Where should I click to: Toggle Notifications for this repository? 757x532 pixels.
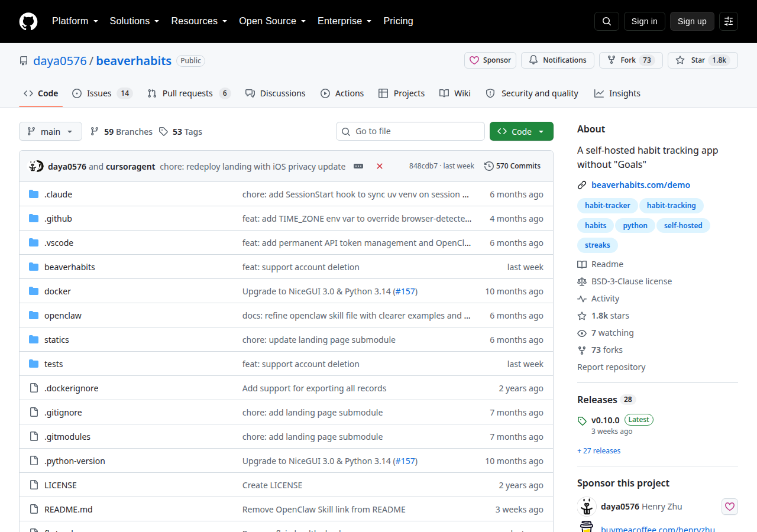point(558,60)
